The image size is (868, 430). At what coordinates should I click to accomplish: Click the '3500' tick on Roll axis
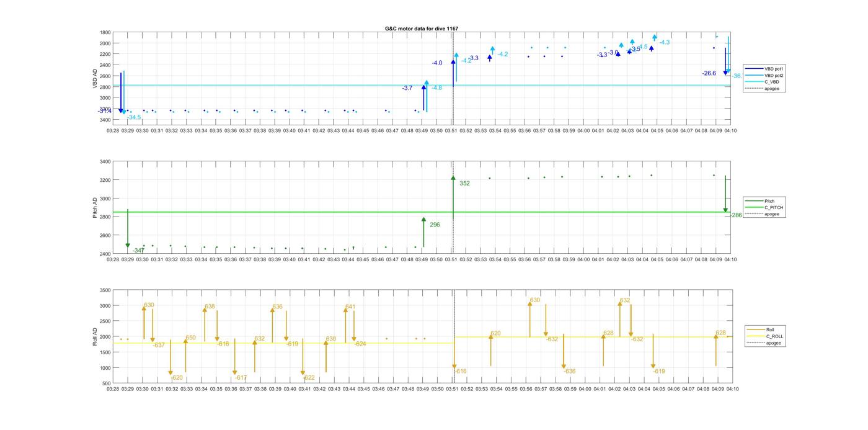(105, 290)
